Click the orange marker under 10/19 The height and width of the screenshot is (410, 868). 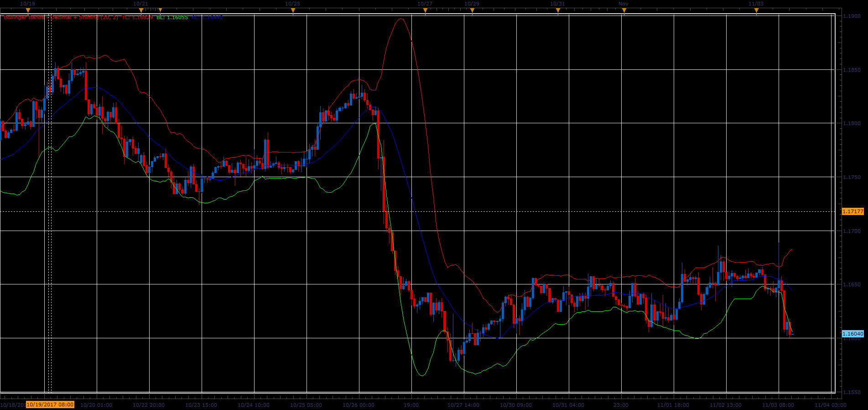pos(28,10)
